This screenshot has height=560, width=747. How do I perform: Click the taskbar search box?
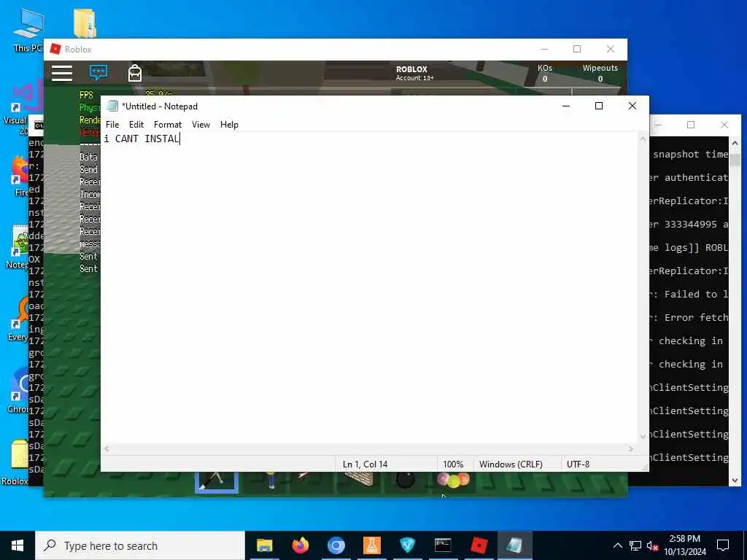[140, 545]
